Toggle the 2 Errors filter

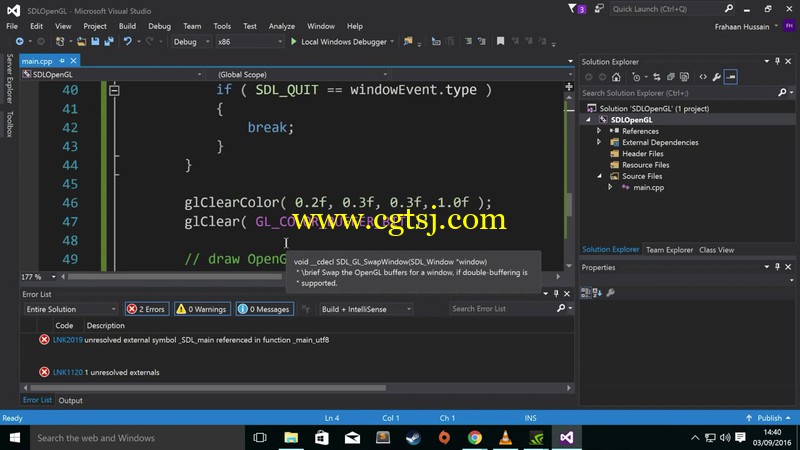[147, 309]
